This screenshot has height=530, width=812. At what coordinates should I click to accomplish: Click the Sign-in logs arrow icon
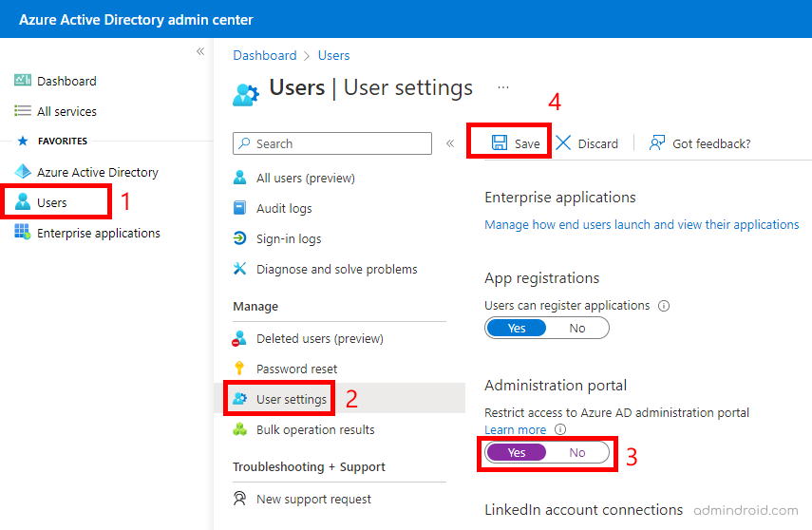pos(239,237)
